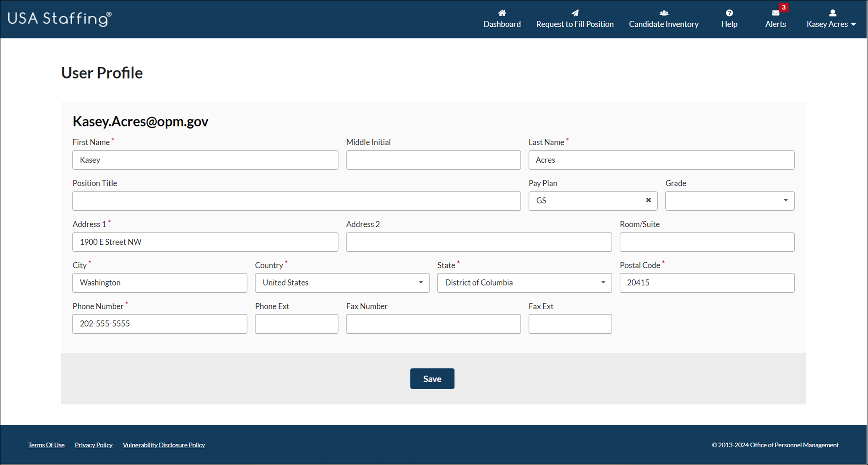This screenshot has height=465, width=868.
Task: Open Alerts using the envelope icon
Action: [775, 13]
